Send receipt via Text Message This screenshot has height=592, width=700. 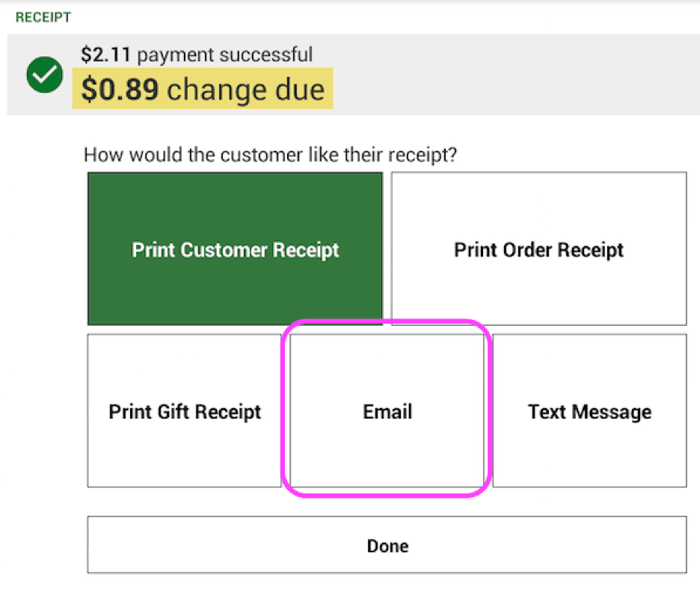[589, 412]
